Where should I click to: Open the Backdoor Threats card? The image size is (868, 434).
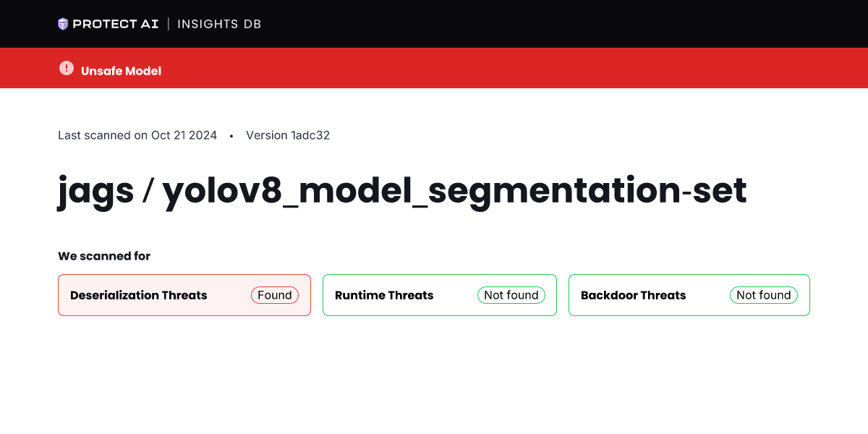click(689, 295)
